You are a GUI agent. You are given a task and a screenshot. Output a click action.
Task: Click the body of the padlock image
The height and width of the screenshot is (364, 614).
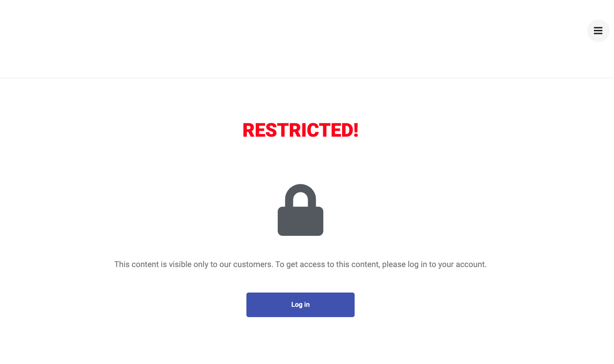tap(301, 221)
